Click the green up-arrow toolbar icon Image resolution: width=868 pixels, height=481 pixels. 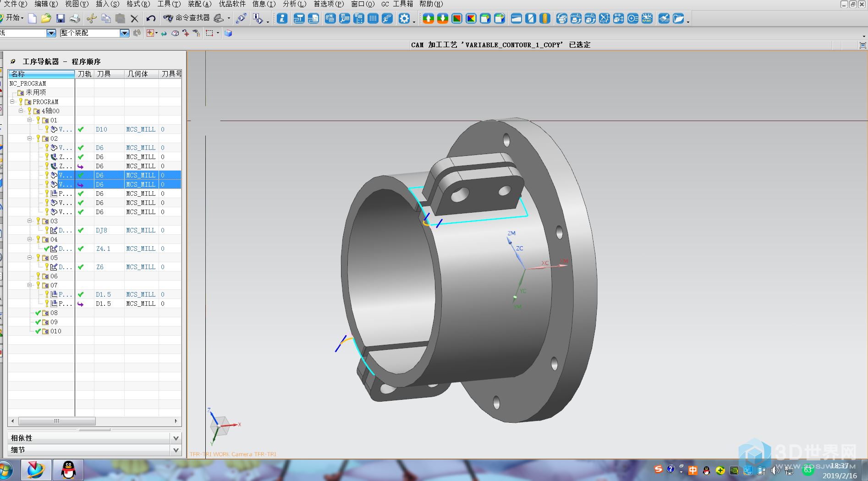tap(428, 18)
